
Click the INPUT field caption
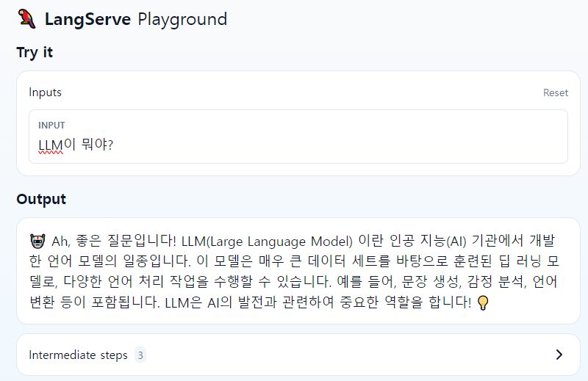click(51, 125)
